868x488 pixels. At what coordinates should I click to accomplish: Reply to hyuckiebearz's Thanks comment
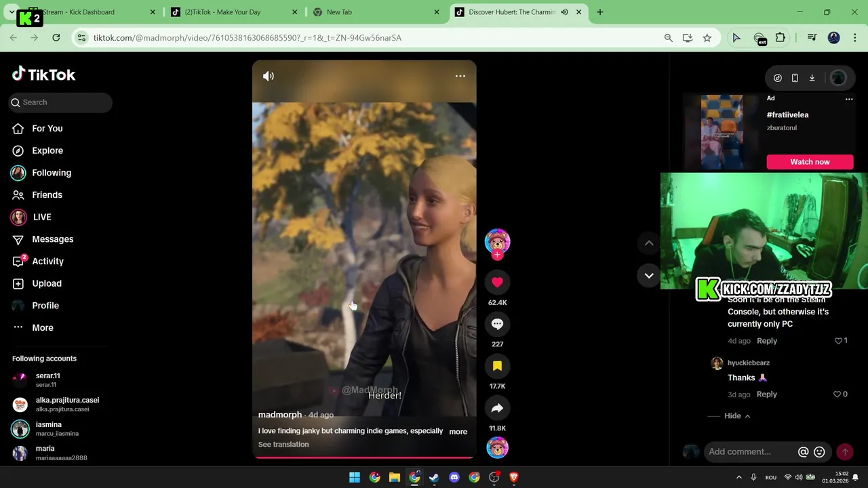(767, 394)
